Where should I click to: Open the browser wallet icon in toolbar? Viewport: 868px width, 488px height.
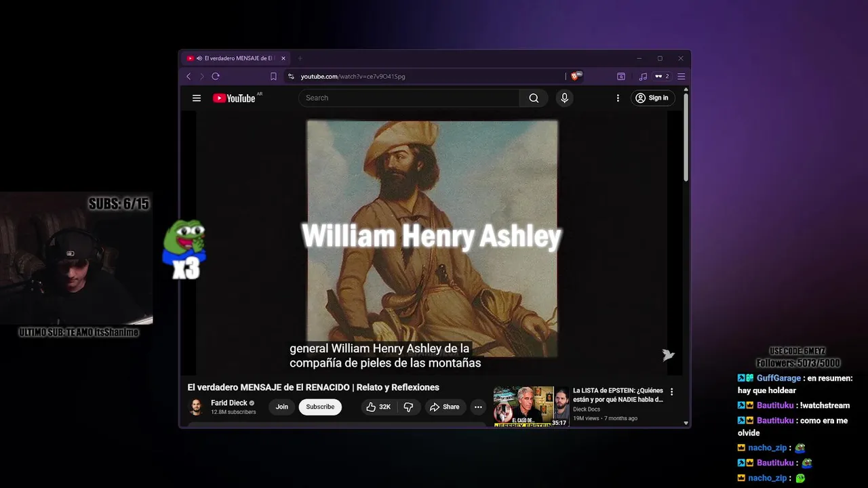click(x=620, y=77)
